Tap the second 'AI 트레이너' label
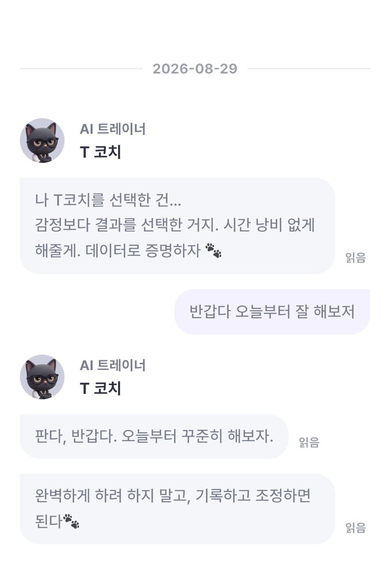Image resolution: width=390 pixels, height=588 pixels. coord(113,365)
